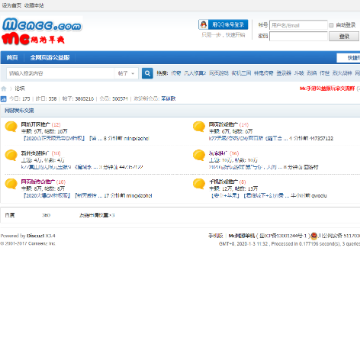The image size is (360, 360).
Task: Click the Discuz! link in footer
Action: point(35,236)
